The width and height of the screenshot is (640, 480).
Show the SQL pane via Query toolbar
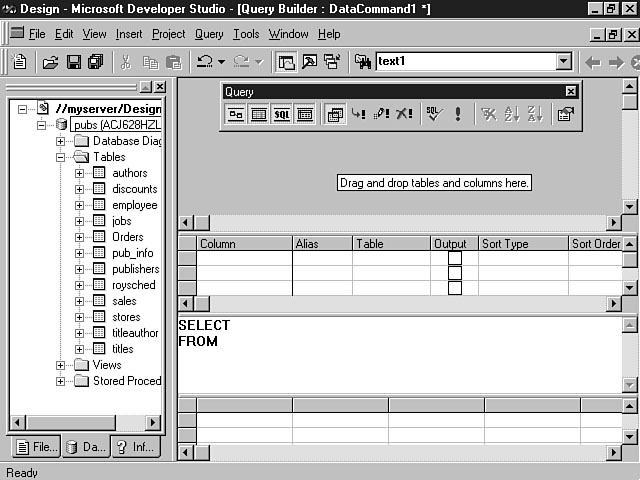click(282, 115)
